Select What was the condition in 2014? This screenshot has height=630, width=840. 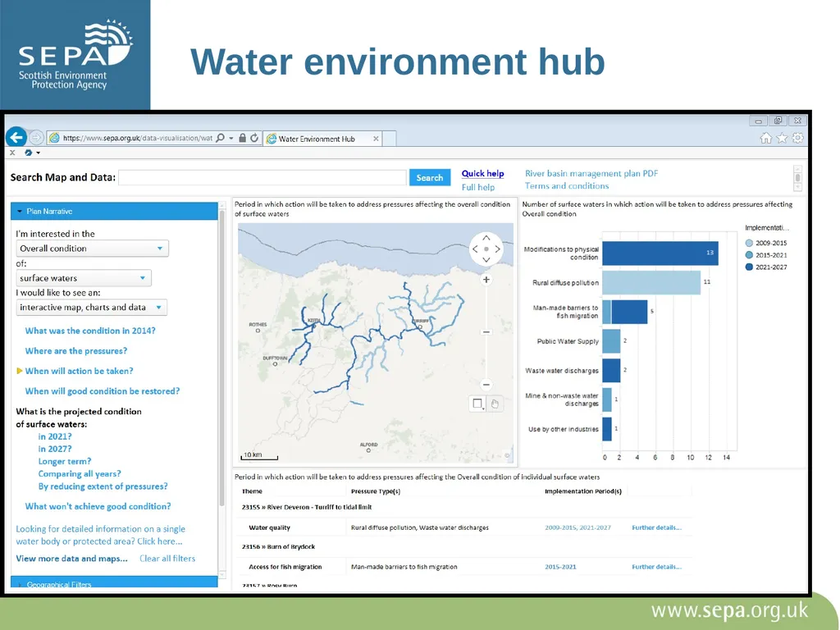[x=90, y=331]
